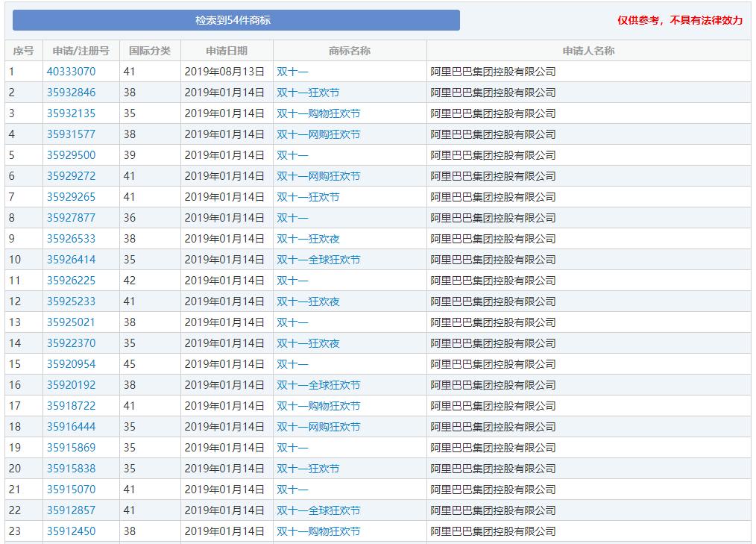Click 双十一狂欢夜 trademark in row 12
This screenshot has width=756, height=544.
point(308,301)
